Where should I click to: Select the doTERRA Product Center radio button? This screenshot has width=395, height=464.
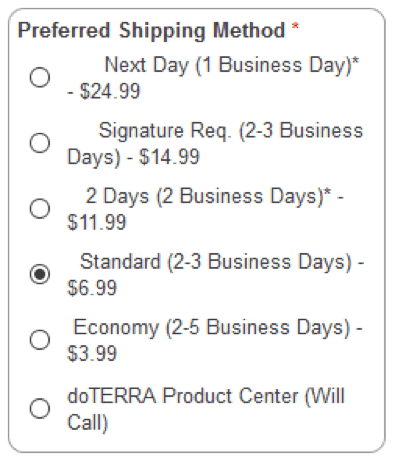(x=40, y=409)
